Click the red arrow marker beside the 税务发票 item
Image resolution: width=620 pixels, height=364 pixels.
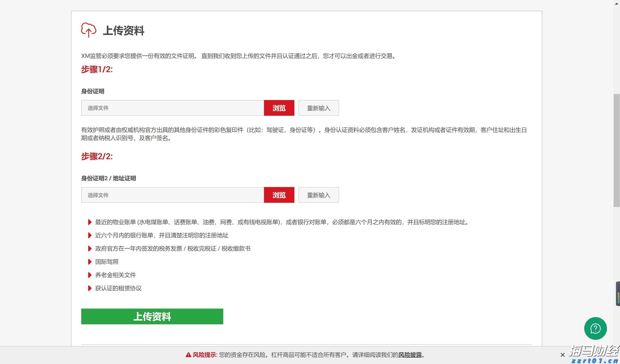[90, 249]
